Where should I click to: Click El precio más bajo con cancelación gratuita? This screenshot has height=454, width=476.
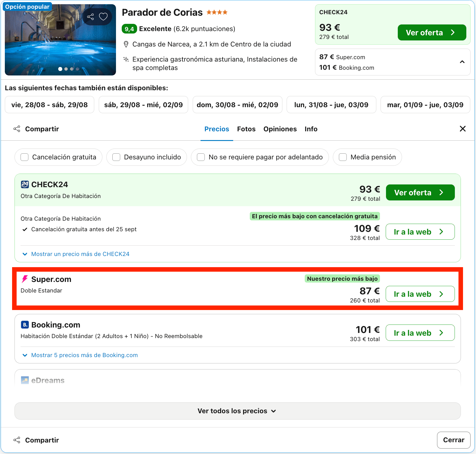315,216
